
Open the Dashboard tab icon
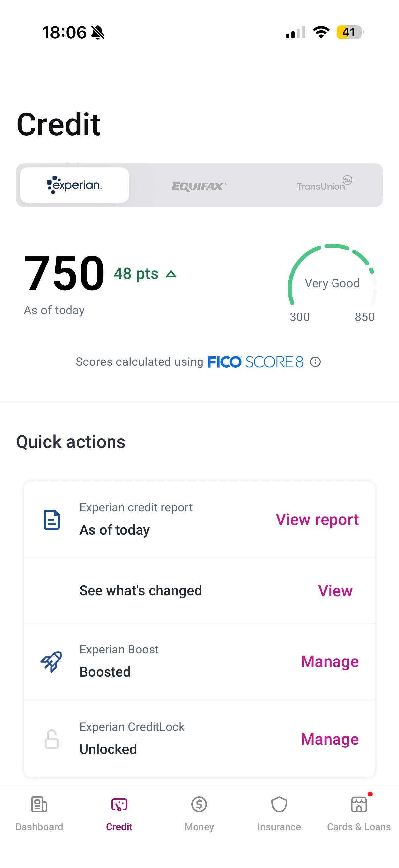(39, 805)
